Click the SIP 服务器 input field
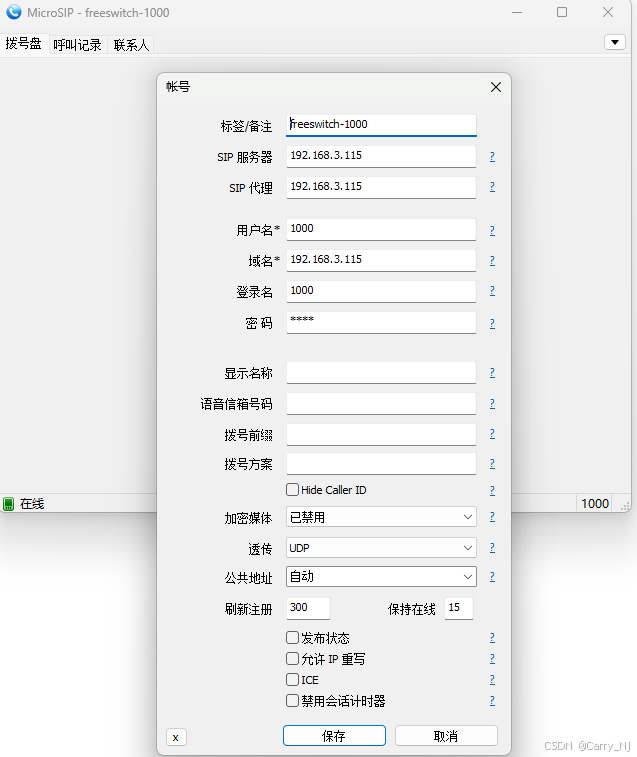 pos(381,156)
